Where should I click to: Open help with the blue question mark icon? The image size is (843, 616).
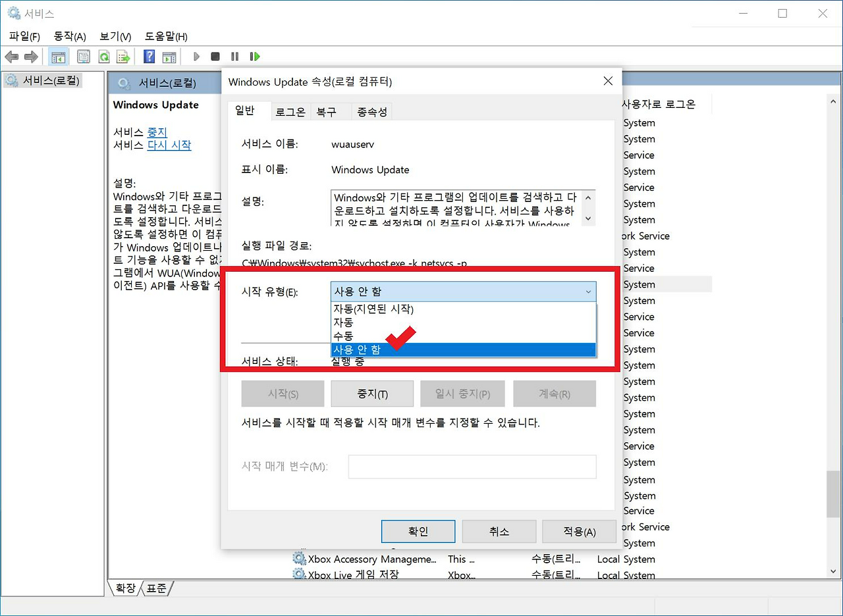tap(150, 57)
